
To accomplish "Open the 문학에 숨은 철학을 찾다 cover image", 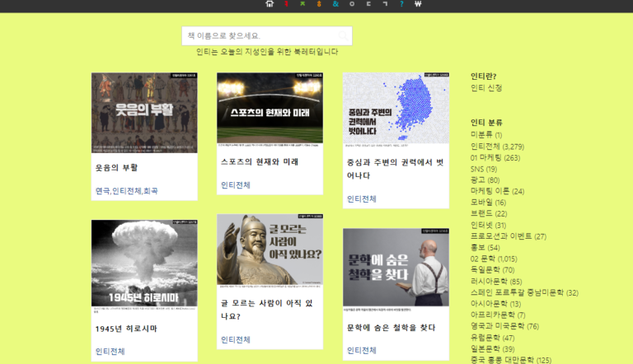I will (x=396, y=270).
